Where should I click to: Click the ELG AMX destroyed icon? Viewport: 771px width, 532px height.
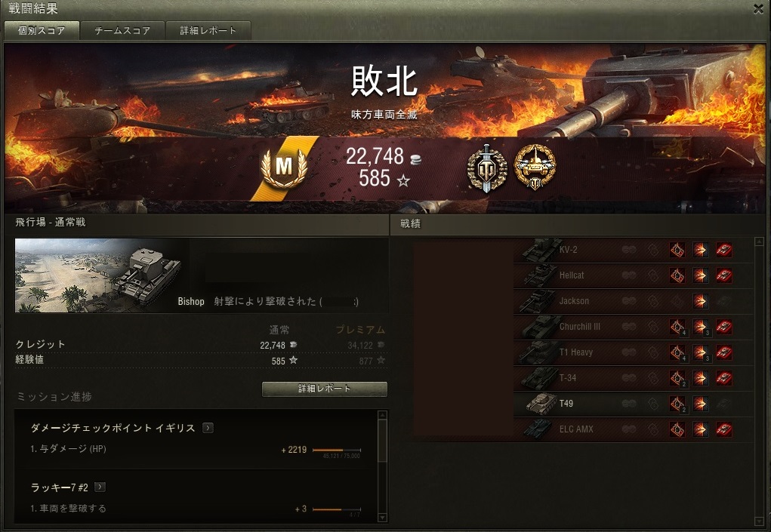[x=723, y=429]
